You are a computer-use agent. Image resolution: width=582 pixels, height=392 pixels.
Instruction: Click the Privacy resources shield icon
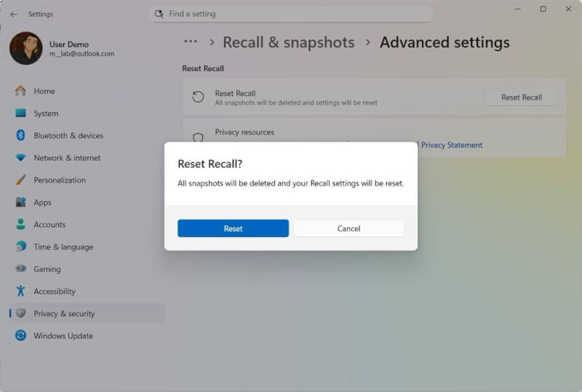tap(198, 137)
